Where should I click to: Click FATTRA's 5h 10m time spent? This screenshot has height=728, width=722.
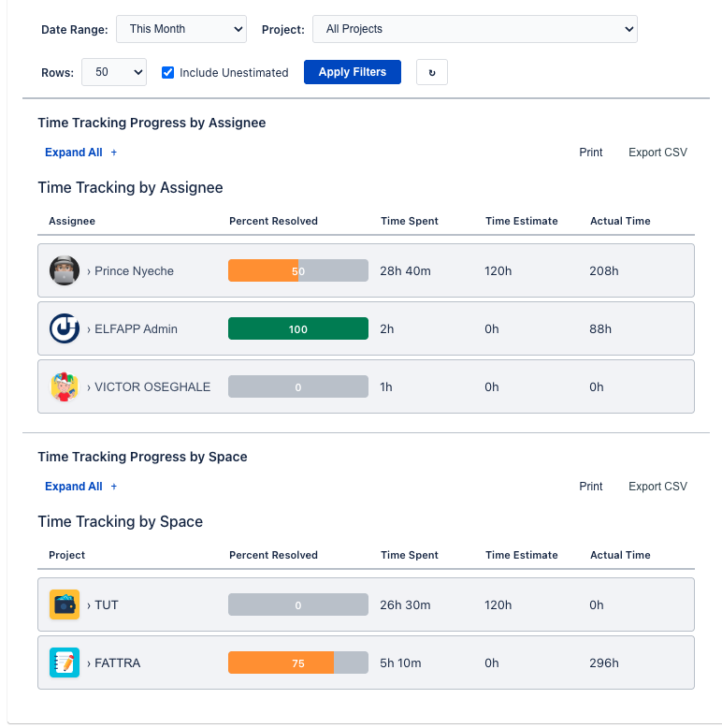400,663
